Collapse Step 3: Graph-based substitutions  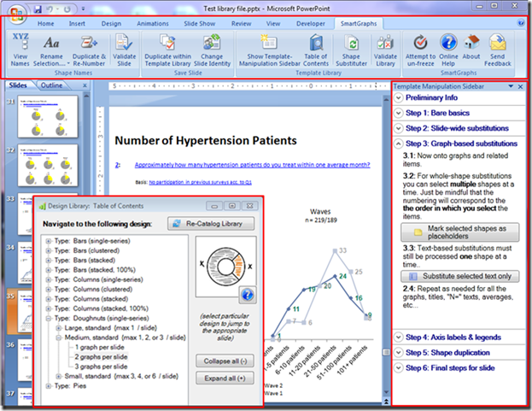point(398,144)
